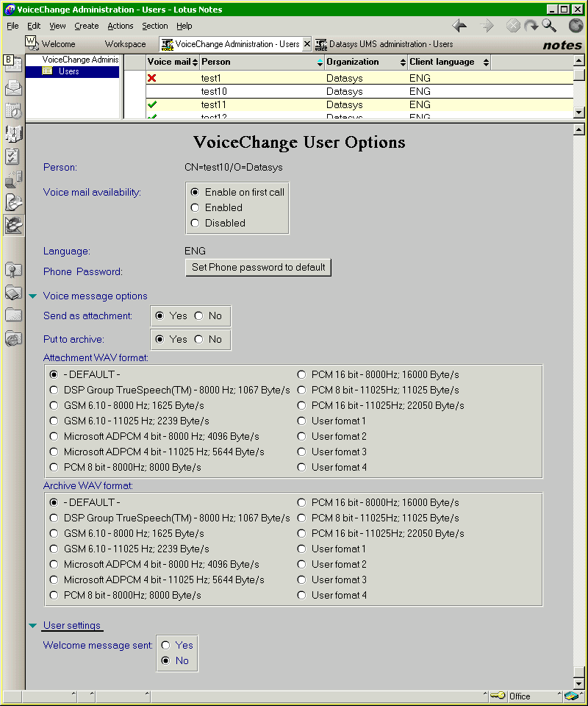Viewport: 588px width, 706px height.
Task: Open the Databases book folder icon
Action: pos(13,293)
